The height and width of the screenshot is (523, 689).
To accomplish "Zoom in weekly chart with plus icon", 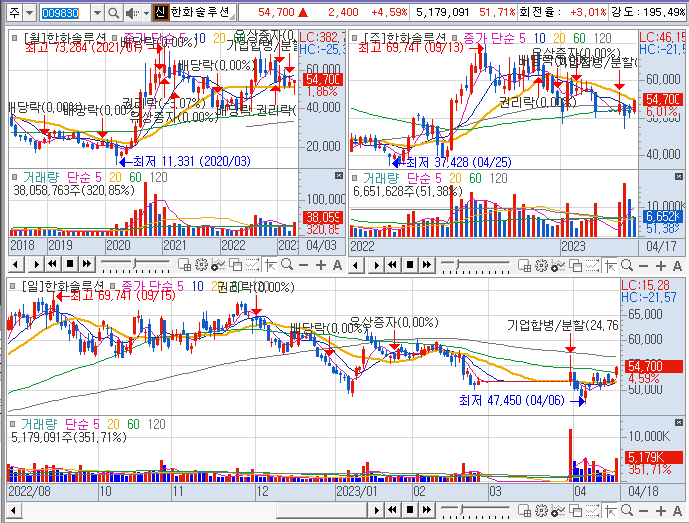I will pos(661,266).
